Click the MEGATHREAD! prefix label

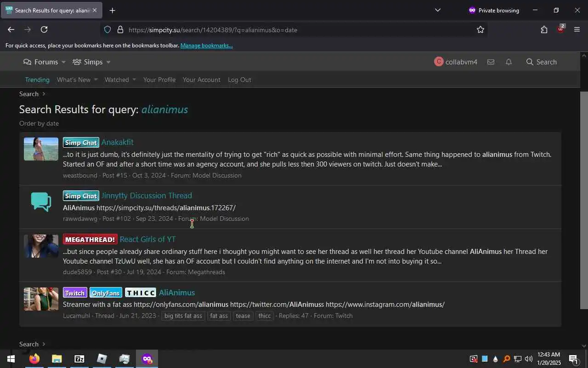coord(90,240)
